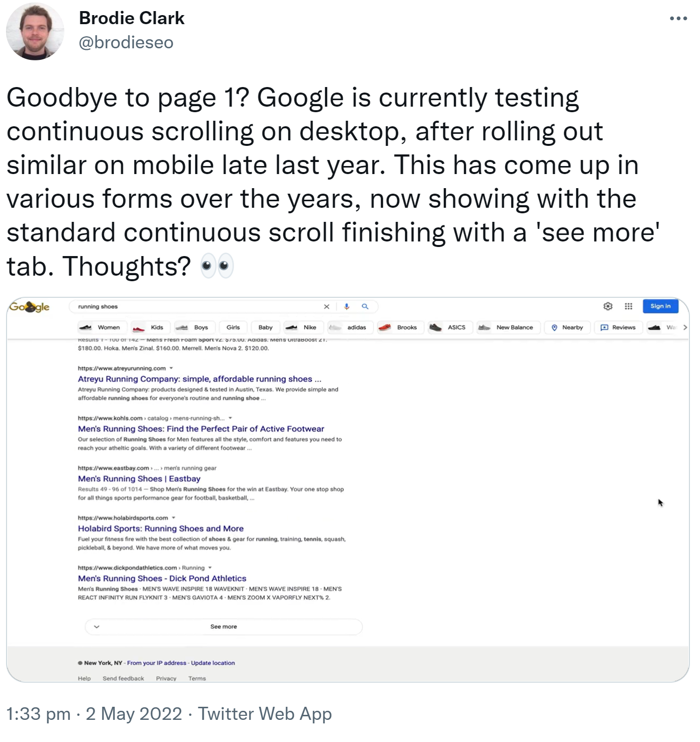Activate voice search with the microphone icon
Screen dimensions: 700x742
[x=346, y=306]
